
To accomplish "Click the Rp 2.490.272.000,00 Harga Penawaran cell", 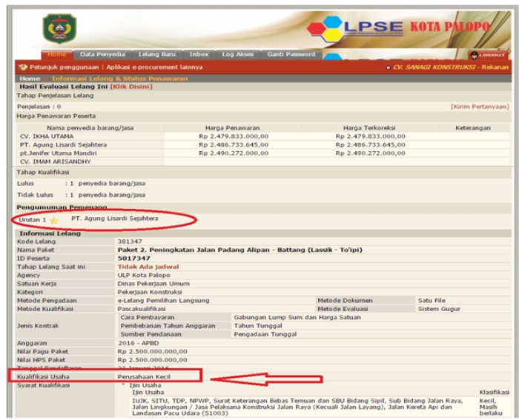I will (234, 153).
